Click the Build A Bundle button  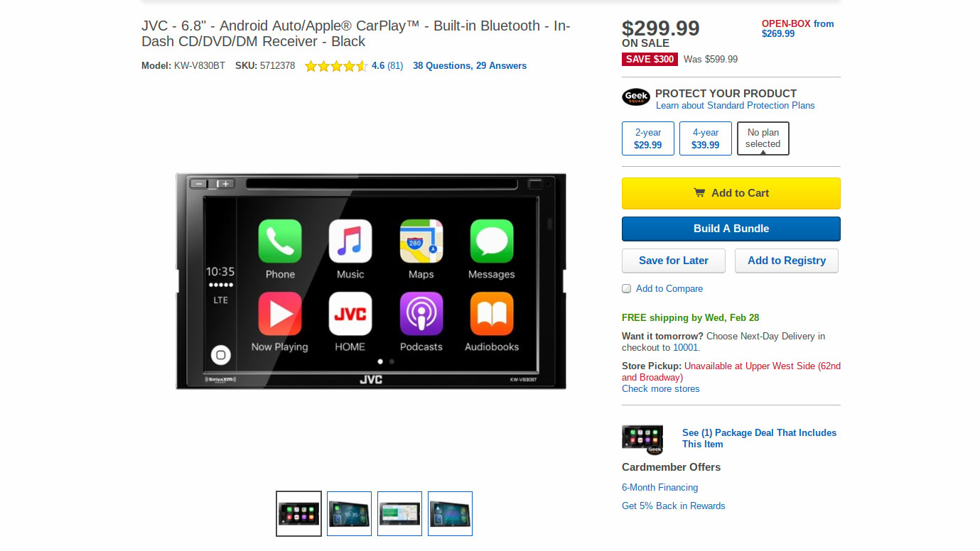(x=731, y=229)
